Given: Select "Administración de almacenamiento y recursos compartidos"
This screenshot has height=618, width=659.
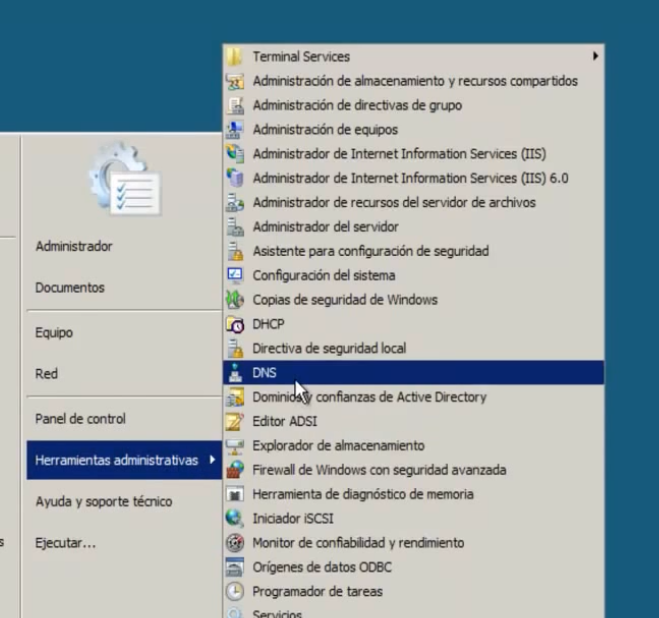Looking at the screenshot, I should pyautogui.click(x=415, y=81).
